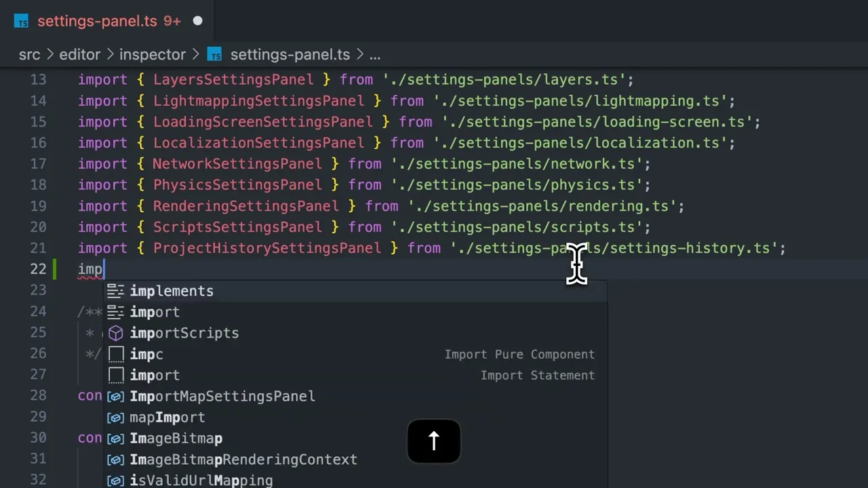Screen dimensions: 868x488
Task: Click the variable icon beside 'ImageBitmap'
Action: pyautogui.click(x=116, y=439)
